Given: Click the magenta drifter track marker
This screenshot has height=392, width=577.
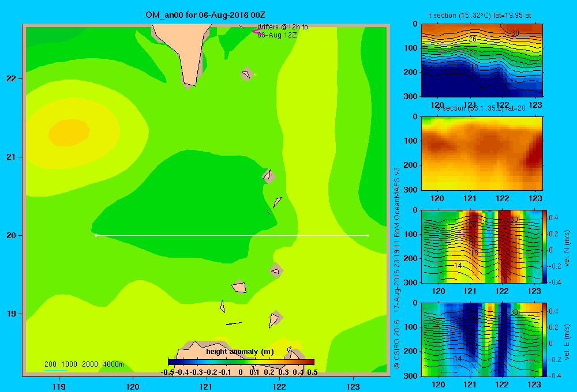Looking at the screenshot, I should click(257, 31).
